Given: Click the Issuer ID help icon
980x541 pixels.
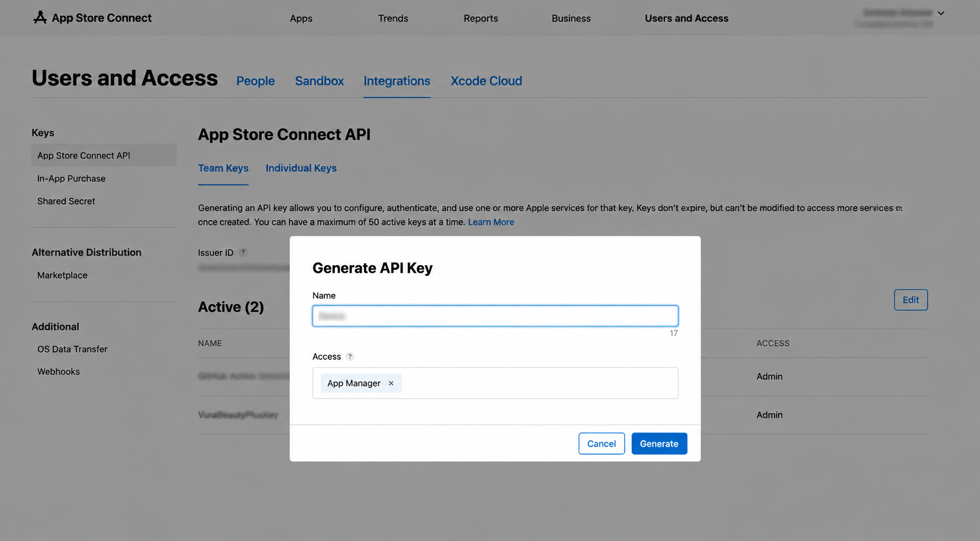Looking at the screenshot, I should 243,253.
